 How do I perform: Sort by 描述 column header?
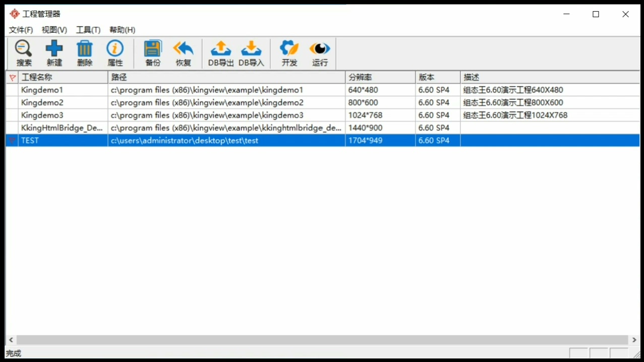pos(550,77)
